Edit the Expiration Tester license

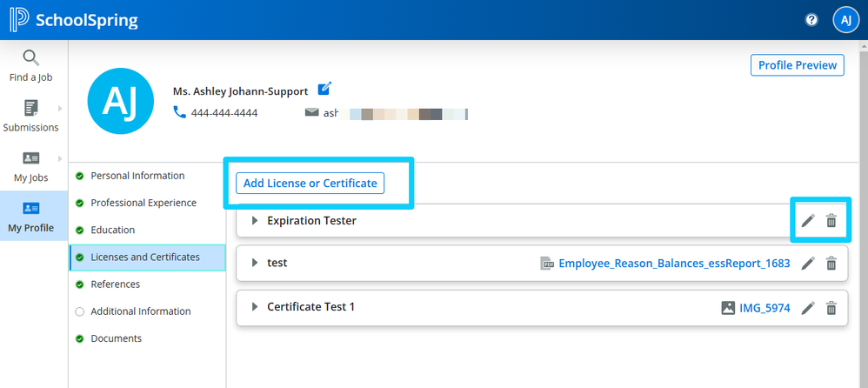pos(808,221)
